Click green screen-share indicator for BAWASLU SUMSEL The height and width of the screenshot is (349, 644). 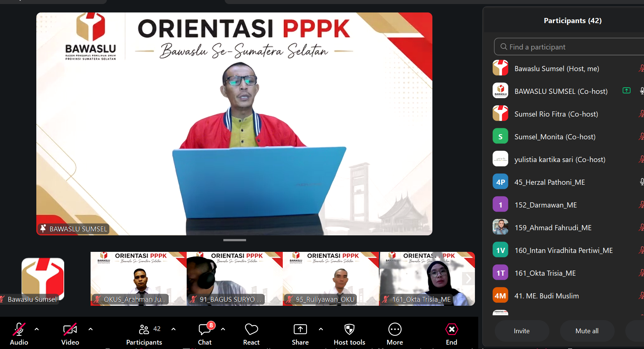pos(626,91)
